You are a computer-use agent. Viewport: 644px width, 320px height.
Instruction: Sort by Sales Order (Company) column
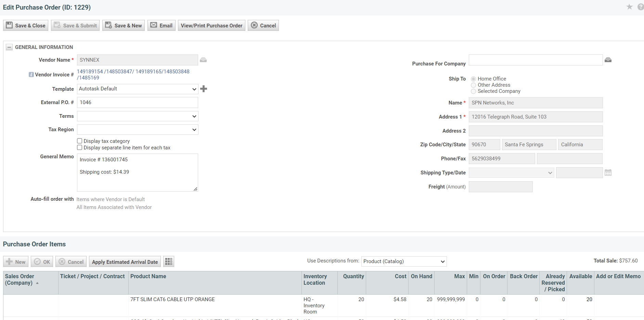31,283
